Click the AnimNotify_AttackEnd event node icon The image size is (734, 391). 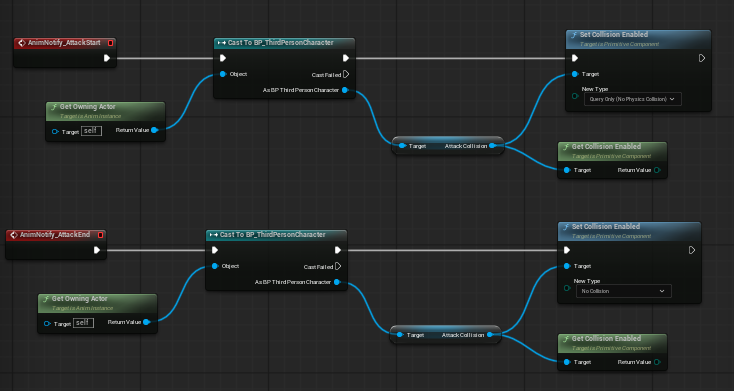point(14,235)
